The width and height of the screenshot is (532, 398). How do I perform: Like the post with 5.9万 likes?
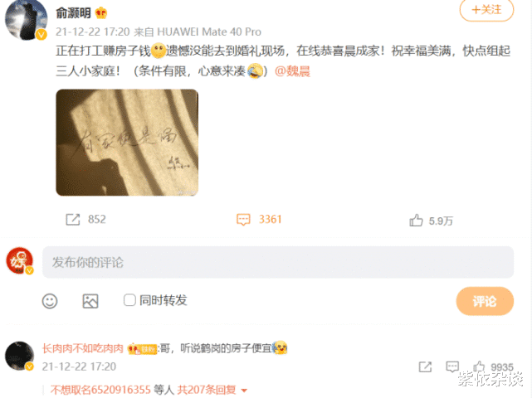pos(416,221)
